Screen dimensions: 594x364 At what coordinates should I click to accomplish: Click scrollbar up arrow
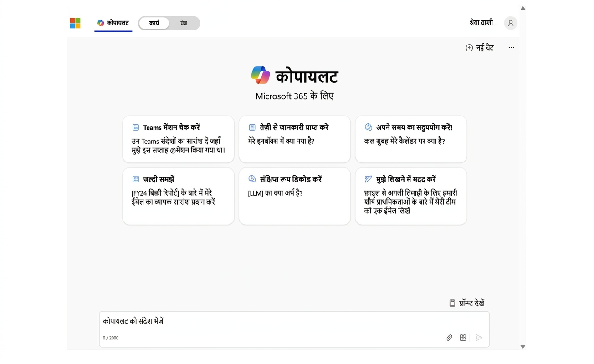tap(523, 8)
